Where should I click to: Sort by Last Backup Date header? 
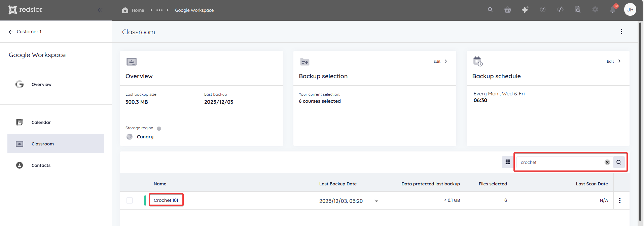(338, 184)
